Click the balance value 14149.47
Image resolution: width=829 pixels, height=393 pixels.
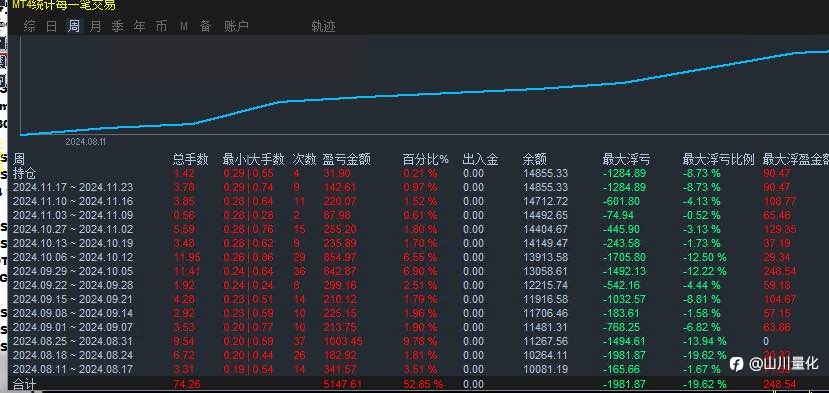(x=545, y=243)
